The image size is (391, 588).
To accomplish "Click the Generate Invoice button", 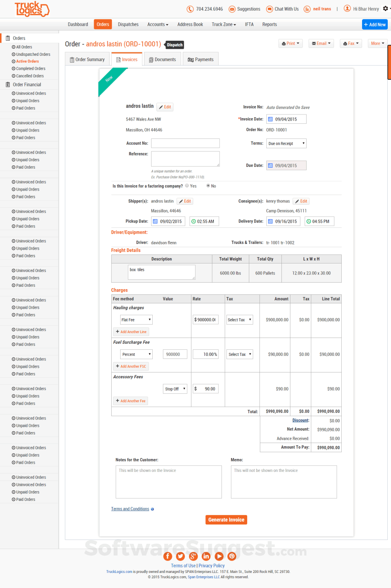I will pyautogui.click(x=226, y=520).
